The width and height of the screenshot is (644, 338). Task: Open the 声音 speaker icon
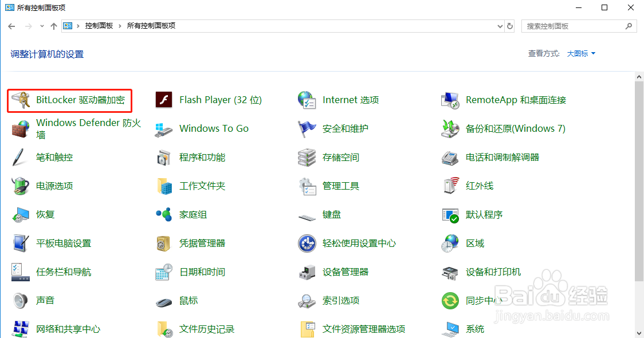(21, 301)
